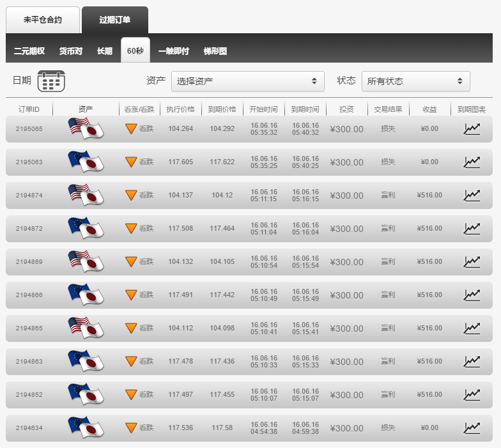Click ¥516.00 payout of order 2194866
The width and height of the screenshot is (501, 448).
(x=429, y=295)
